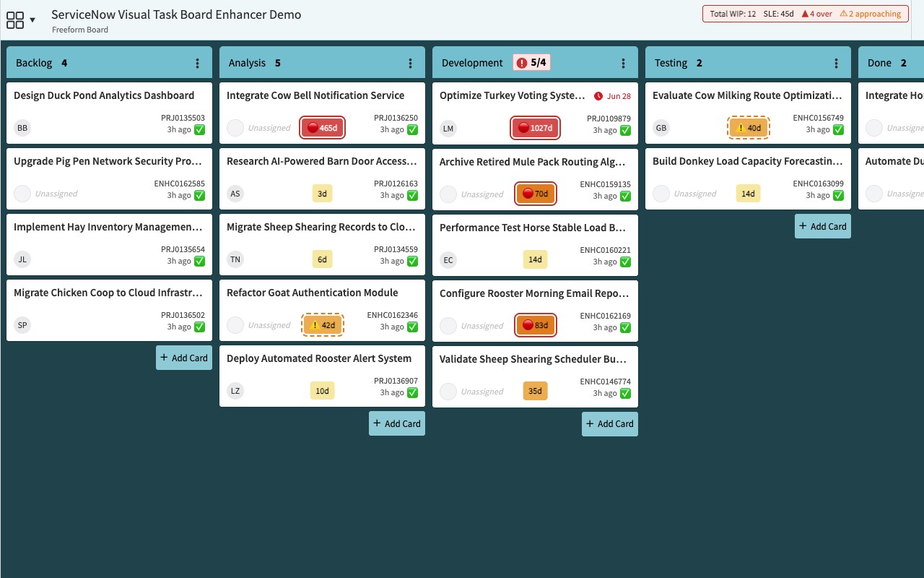Click the 42d approaching warning badge
The height and width of the screenshot is (578, 924).
(323, 325)
